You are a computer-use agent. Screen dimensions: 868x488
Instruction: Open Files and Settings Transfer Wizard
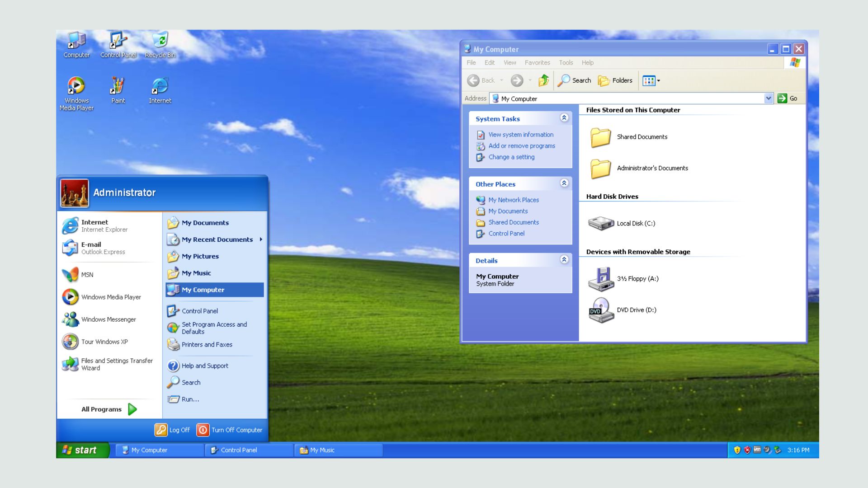pyautogui.click(x=108, y=364)
